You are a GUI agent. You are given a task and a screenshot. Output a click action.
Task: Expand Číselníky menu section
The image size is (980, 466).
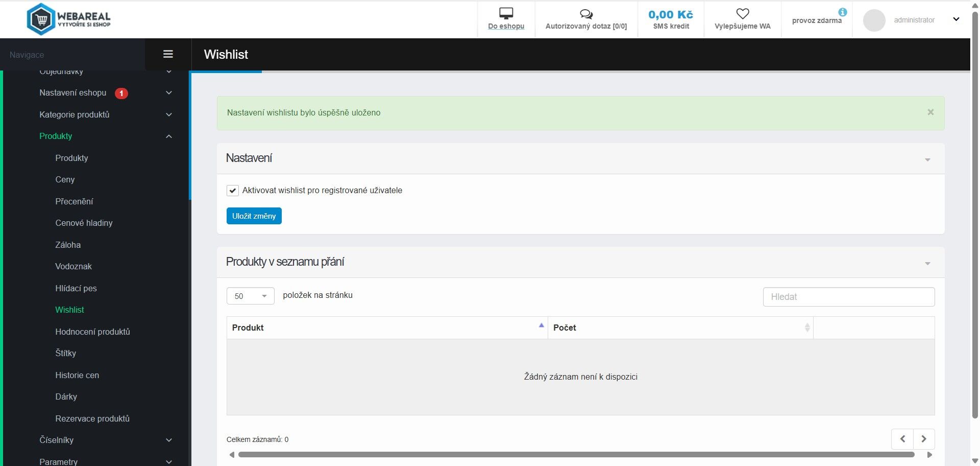tap(169, 440)
